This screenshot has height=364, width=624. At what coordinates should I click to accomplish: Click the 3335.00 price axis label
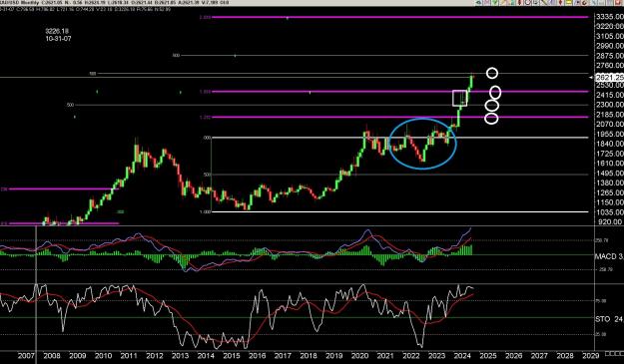[609, 17]
